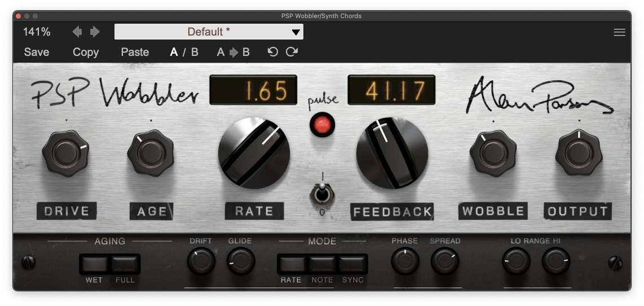644x306 pixels.
Task: Select SYNC mode button
Action: coord(353,264)
